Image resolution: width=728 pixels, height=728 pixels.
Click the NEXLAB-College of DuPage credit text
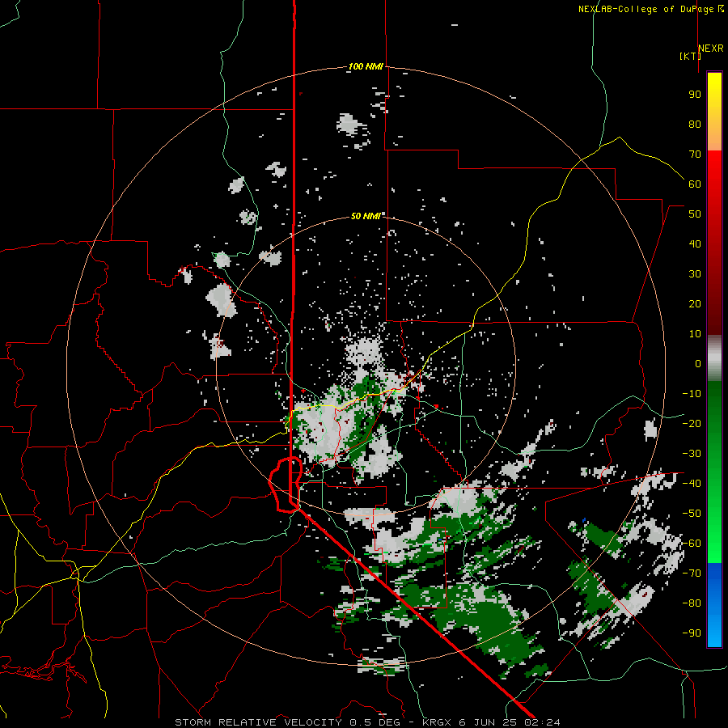click(650, 9)
